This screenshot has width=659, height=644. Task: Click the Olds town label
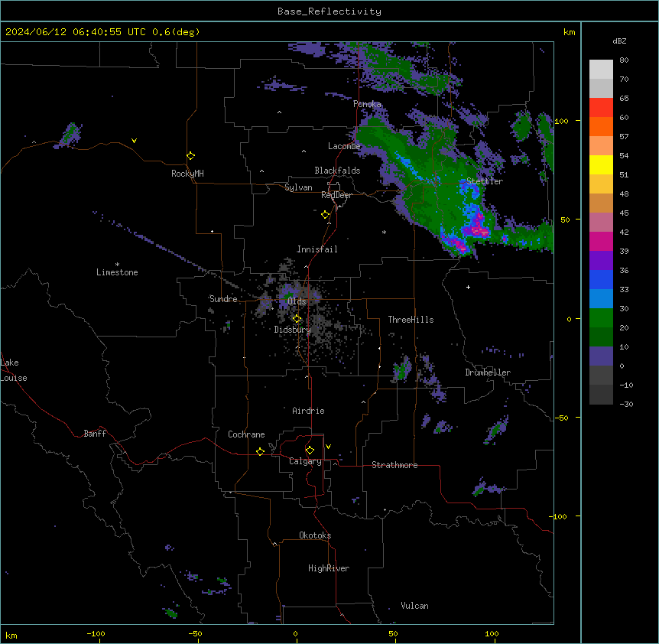(x=297, y=301)
